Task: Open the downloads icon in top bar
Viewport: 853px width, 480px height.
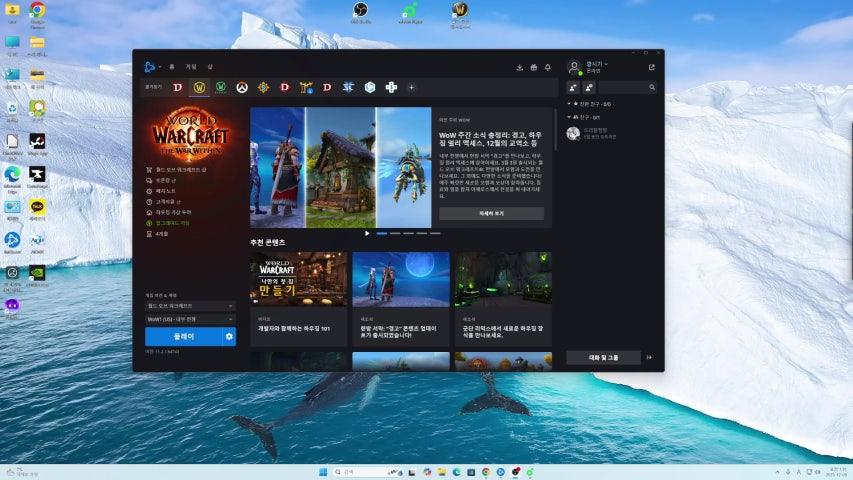Action: (x=519, y=67)
